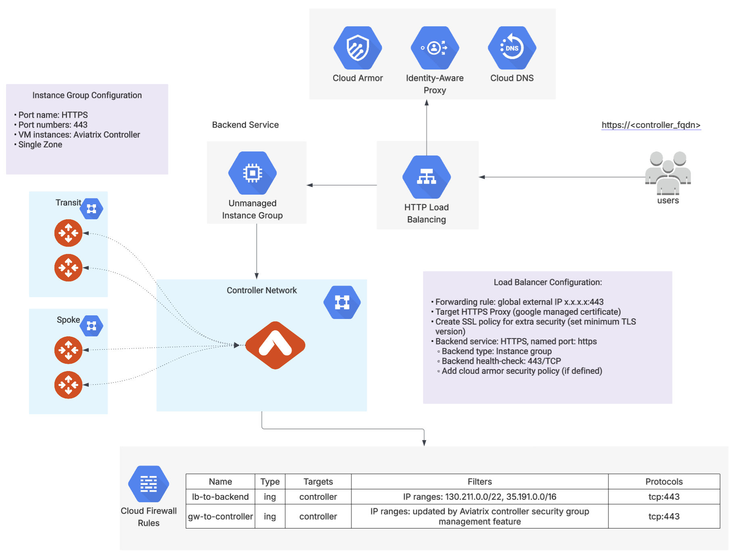The height and width of the screenshot is (558, 756).
Task: Select tcp:443 in lb-to-backend row
Action: click(x=664, y=497)
